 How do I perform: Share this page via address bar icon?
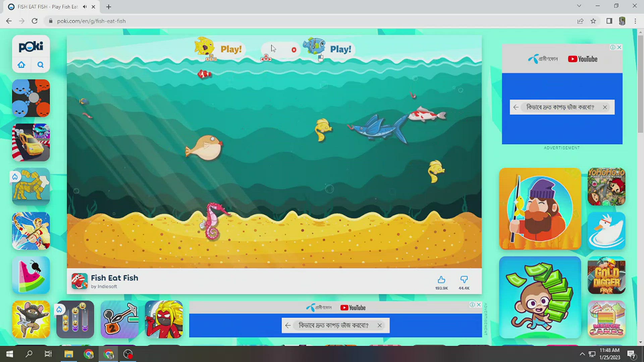coord(580,21)
